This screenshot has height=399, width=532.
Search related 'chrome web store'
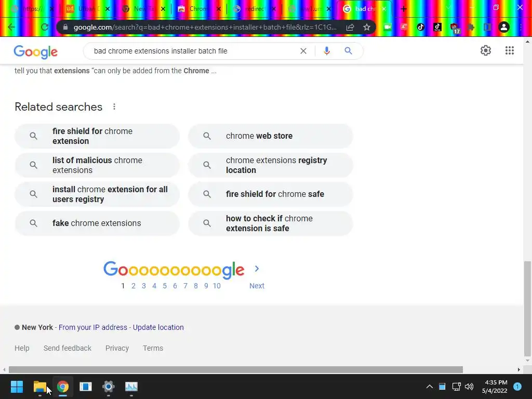[271, 136]
